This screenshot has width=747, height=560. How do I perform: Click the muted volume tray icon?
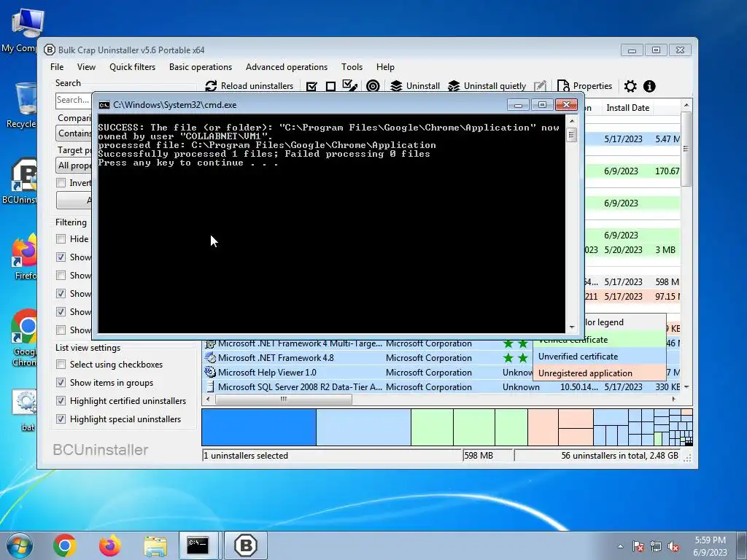[x=673, y=546]
